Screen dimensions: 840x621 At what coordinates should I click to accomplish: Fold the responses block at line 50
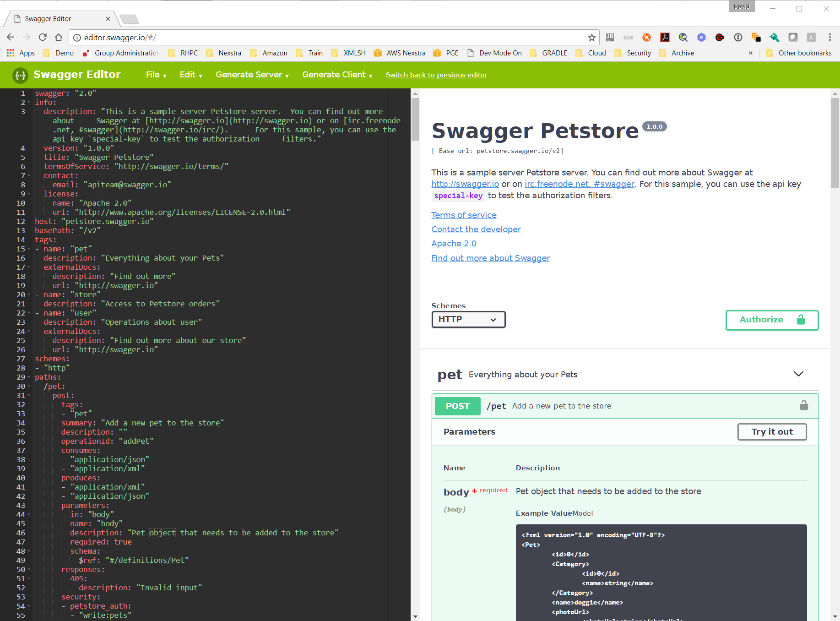[29, 569]
